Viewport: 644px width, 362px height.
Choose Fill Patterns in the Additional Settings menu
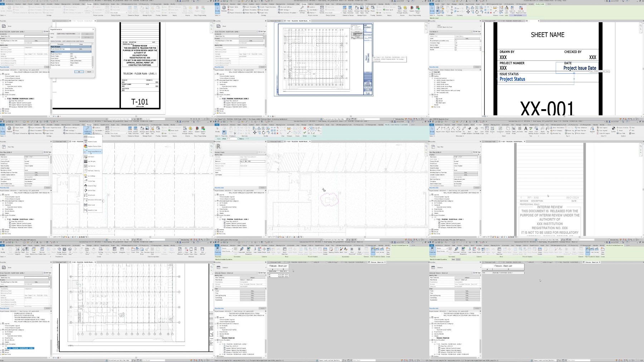point(93,137)
